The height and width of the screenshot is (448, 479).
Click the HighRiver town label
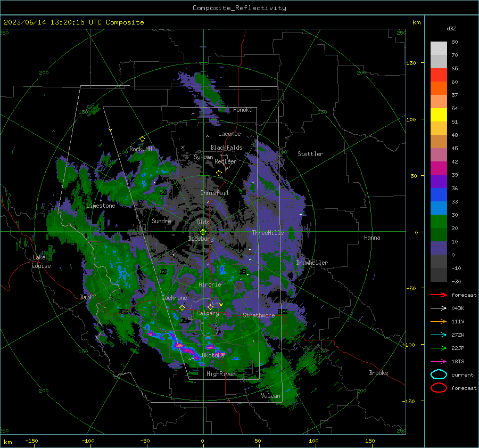coord(221,374)
